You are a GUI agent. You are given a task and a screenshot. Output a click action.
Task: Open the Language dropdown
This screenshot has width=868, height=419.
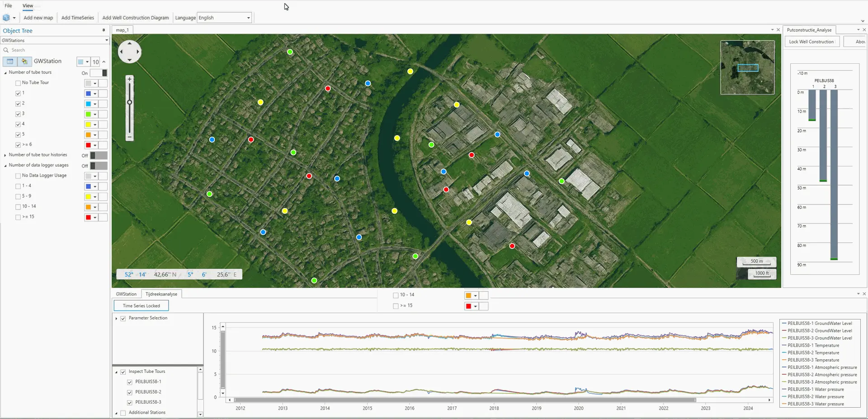point(224,18)
